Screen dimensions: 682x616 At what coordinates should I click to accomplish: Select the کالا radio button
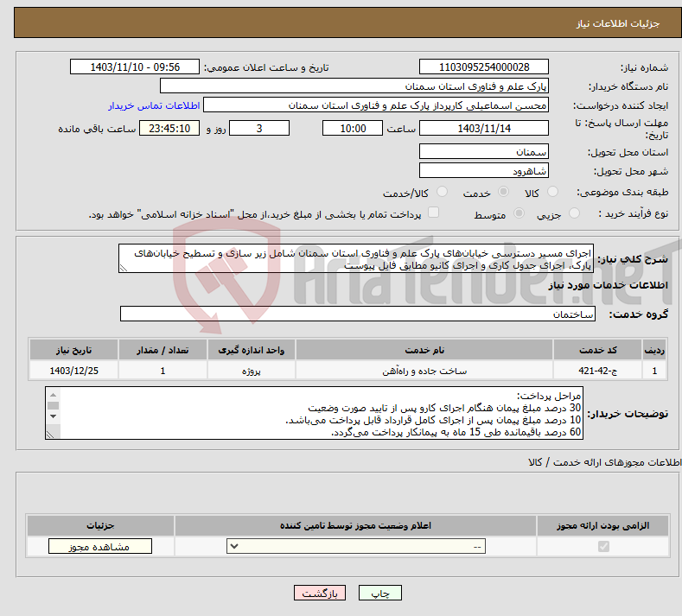553,191
